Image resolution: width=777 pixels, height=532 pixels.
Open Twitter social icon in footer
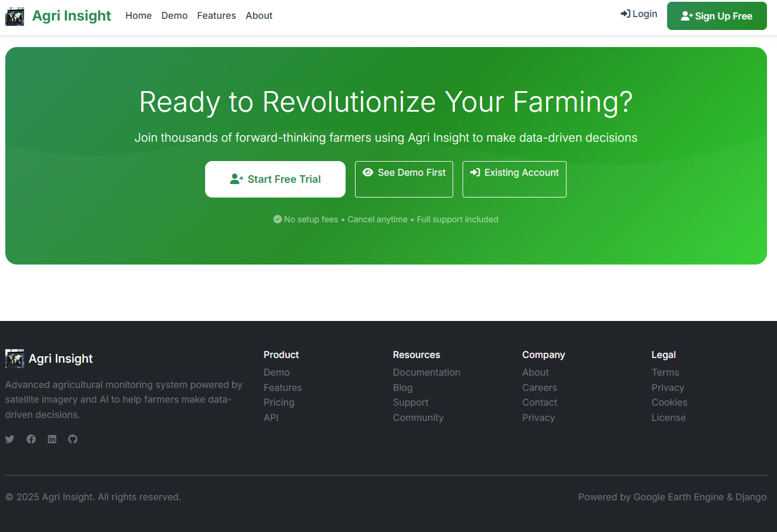point(10,439)
